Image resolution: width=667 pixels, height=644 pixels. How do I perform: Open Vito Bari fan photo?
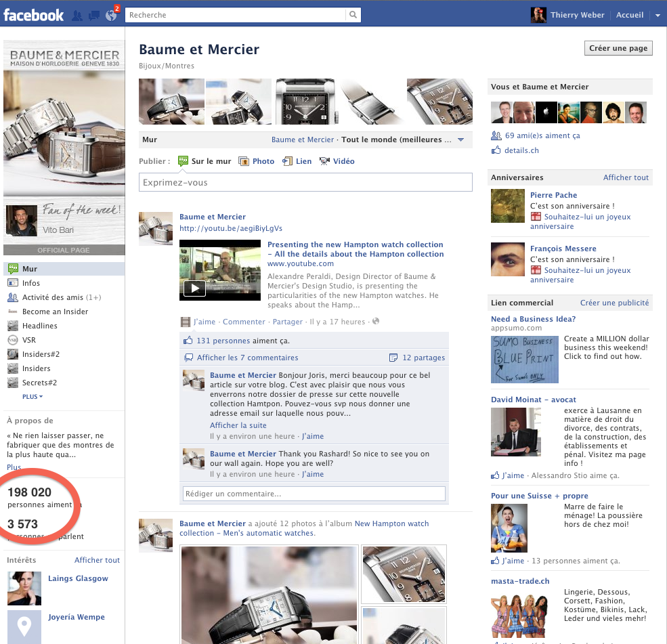[21, 221]
